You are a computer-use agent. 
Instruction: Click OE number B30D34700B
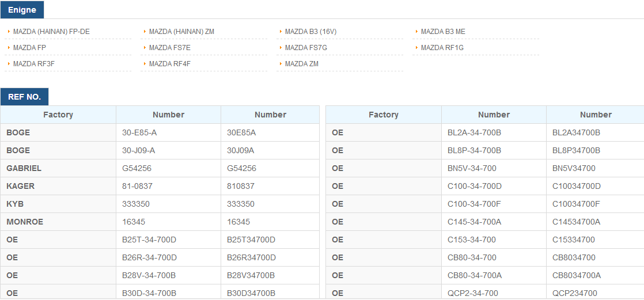(251, 293)
